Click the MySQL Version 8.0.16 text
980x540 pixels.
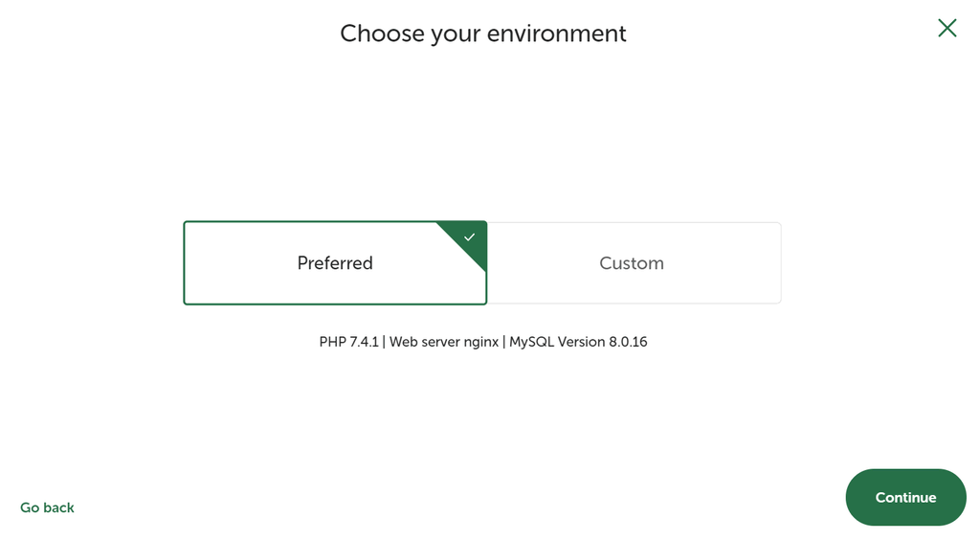(578, 342)
